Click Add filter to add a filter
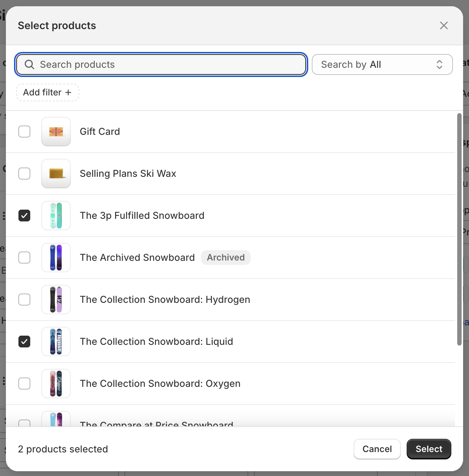The width and height of the screenshot is (469, 476). tap(48, 92)
